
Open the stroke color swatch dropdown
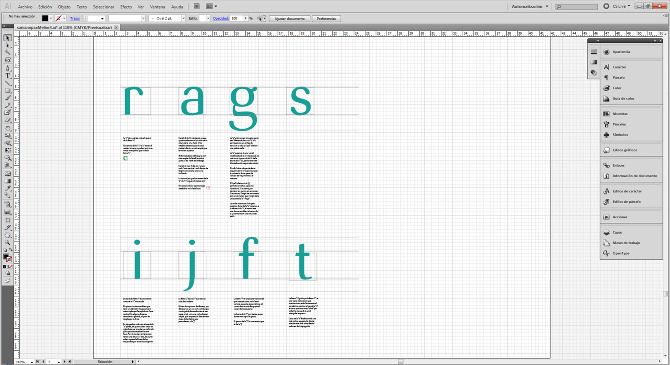point(64,19)
